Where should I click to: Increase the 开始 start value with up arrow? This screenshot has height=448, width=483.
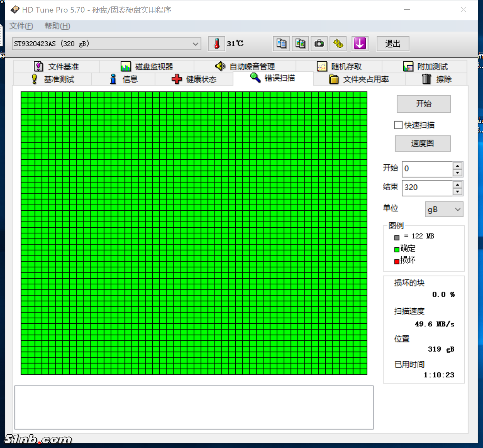click(x=457, y=165)
